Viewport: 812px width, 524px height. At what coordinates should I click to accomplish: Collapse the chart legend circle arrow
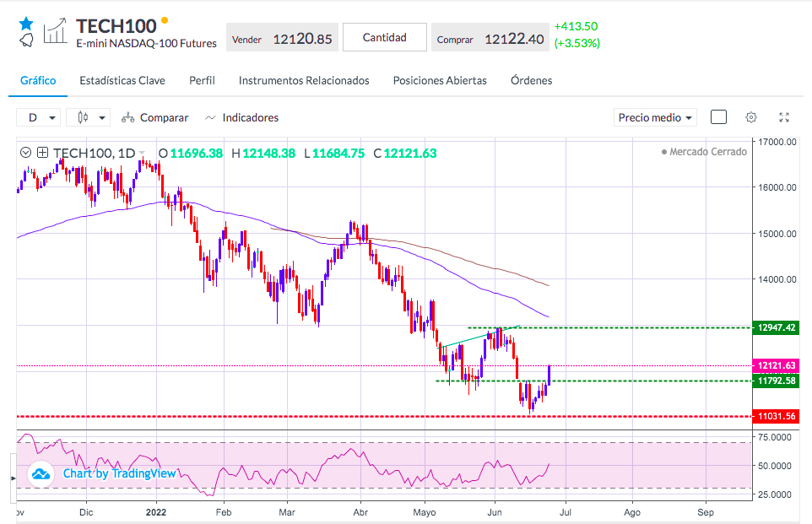pyautogui.click(x=26, y=153)
